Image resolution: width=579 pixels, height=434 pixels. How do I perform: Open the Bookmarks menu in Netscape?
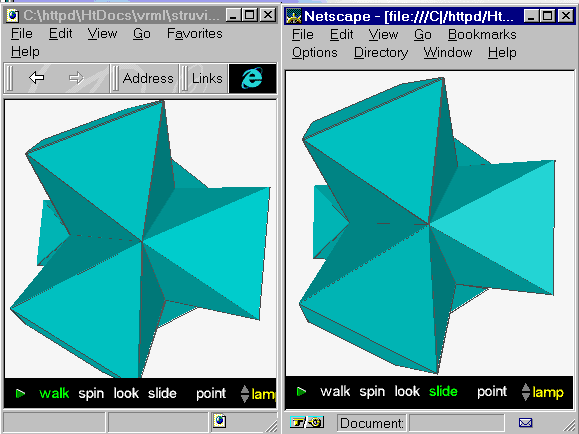[x=482, y=34]
